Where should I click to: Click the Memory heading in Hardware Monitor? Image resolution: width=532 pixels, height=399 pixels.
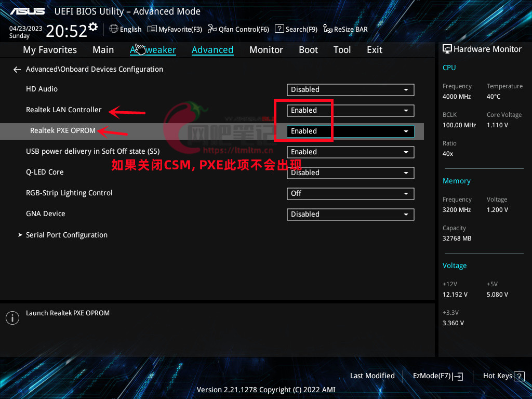[x=457, y=181]
